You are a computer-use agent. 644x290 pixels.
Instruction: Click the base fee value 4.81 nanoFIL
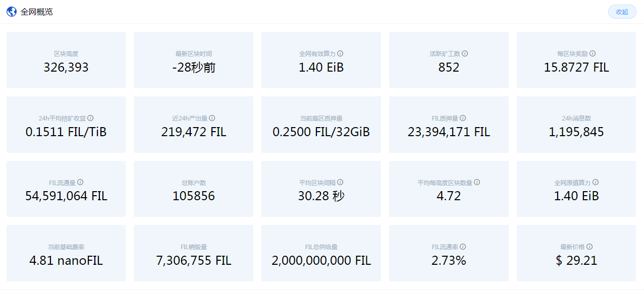66,260
